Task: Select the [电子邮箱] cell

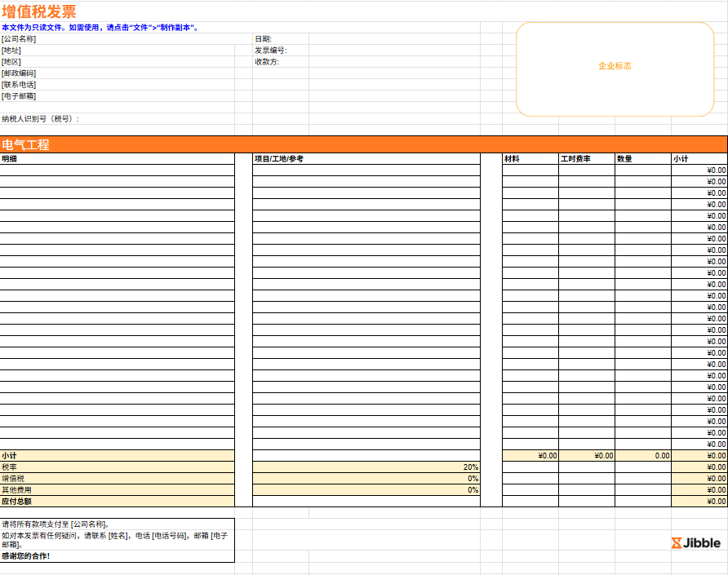Action: pyautogui.click(x=19, y=96)
